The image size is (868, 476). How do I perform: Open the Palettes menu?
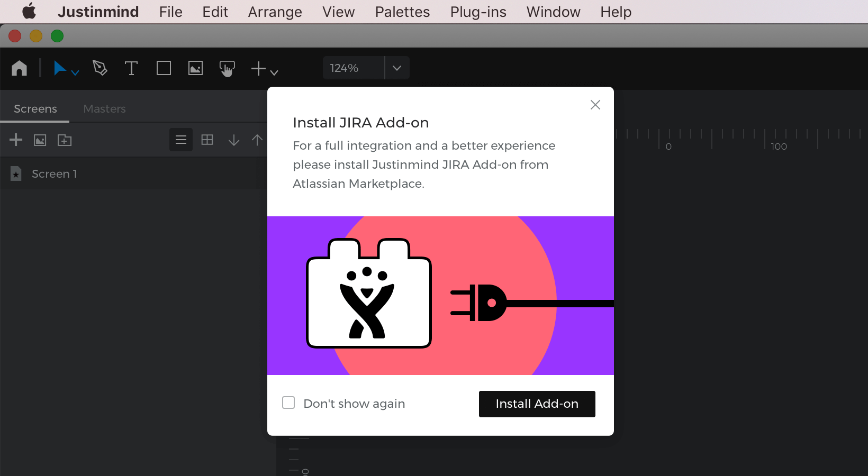click(402, 12)
